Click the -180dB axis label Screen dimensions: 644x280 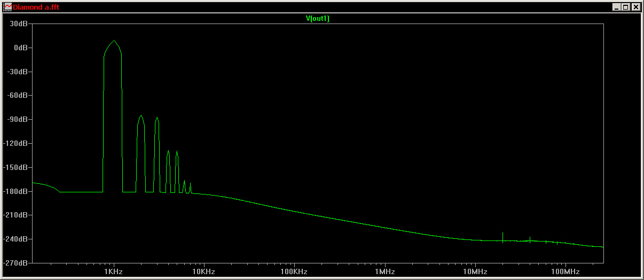click(x=17, y=191)
